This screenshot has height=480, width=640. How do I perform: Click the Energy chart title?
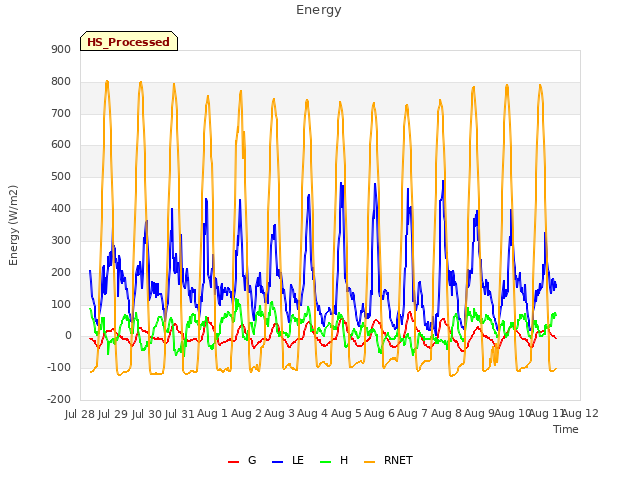pos(319,10)
